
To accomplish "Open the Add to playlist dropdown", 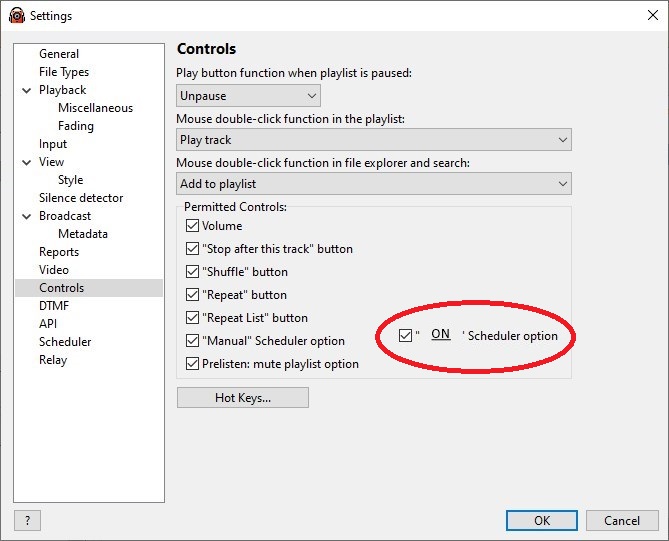I will 374,184.
